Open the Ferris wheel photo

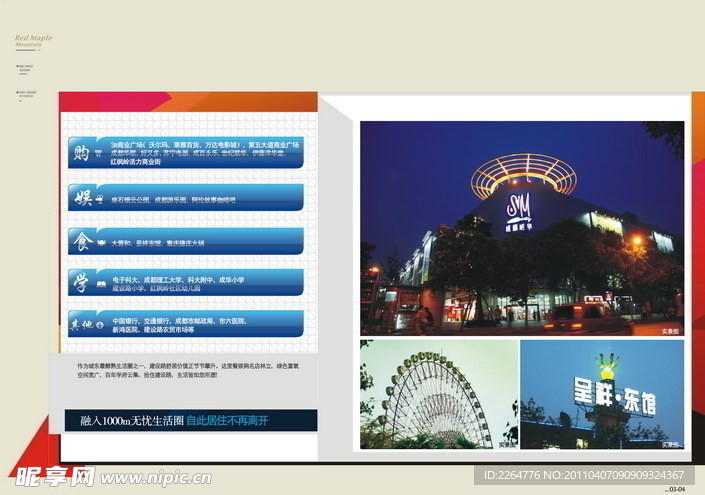pos(438,393)
